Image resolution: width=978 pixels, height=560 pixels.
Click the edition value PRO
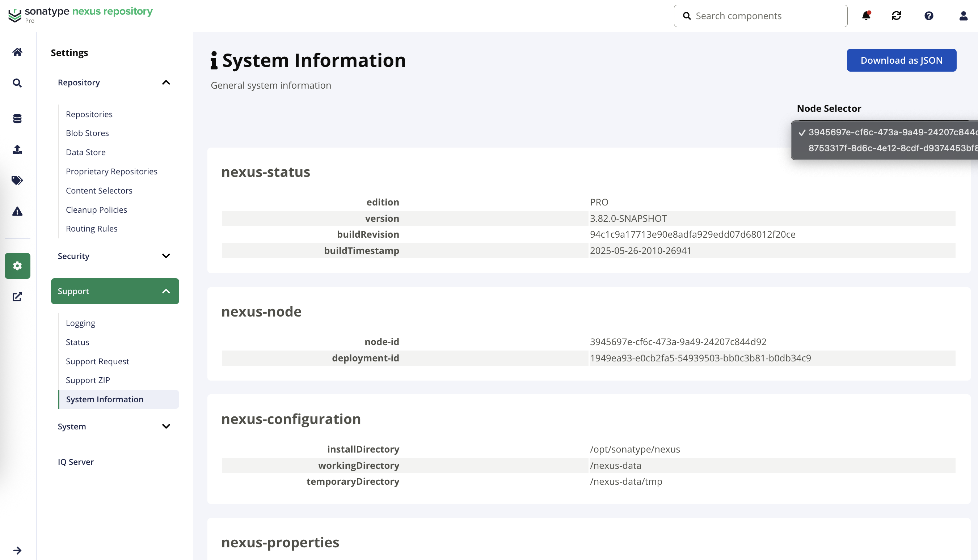pyautogui.click(x=599, y=202)
